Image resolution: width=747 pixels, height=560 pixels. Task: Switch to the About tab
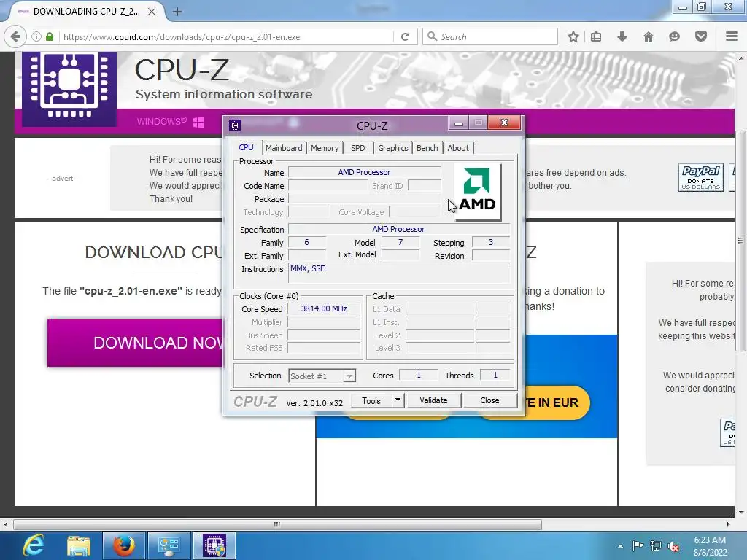(458, 148)
